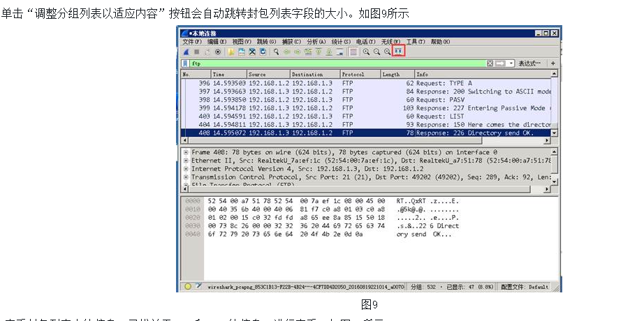Select packet 398 Request: PASV
Viewport: 644px width, 321px height.
(x=366, y=100)
